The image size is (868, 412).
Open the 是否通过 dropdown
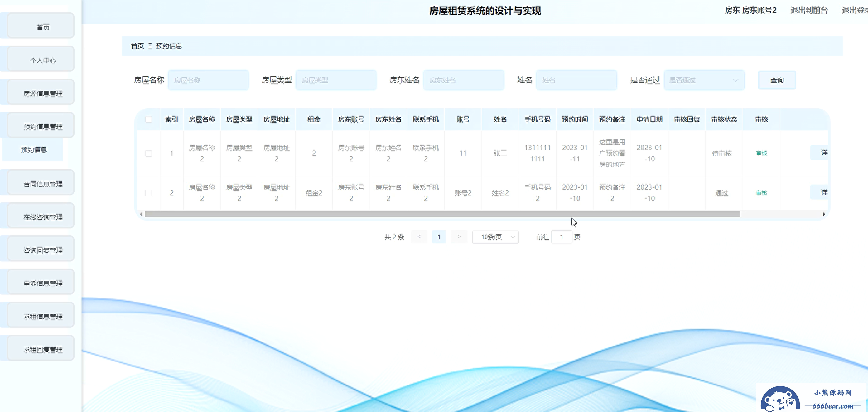(x=704, y=80)
